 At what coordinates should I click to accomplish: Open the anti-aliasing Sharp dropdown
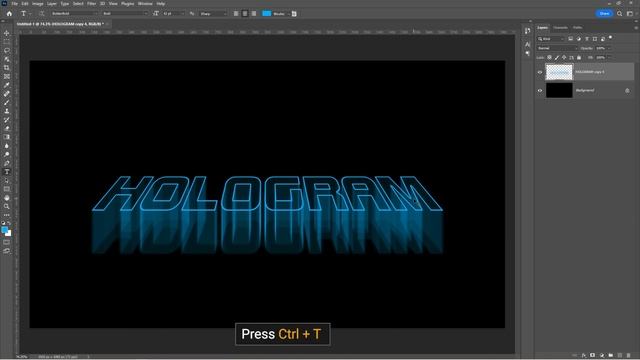click(x=213, y=13)
